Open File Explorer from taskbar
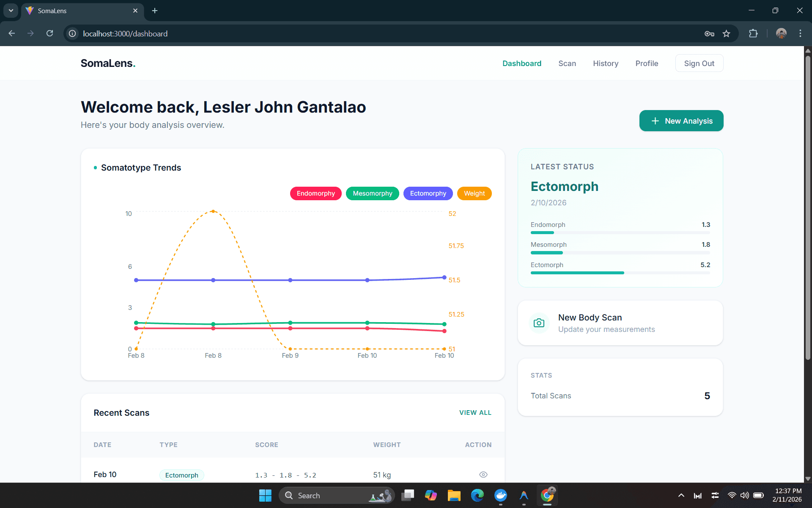812x508 pixels. [454, 495]
